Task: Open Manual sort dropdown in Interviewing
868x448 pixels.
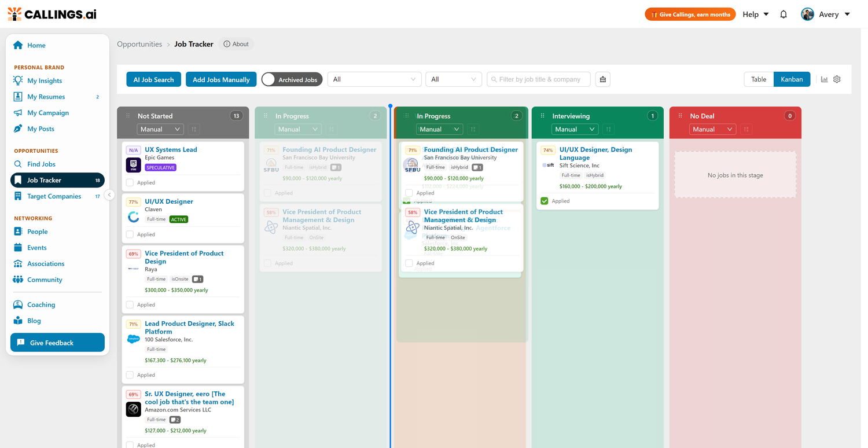Action: coord(575,129)
